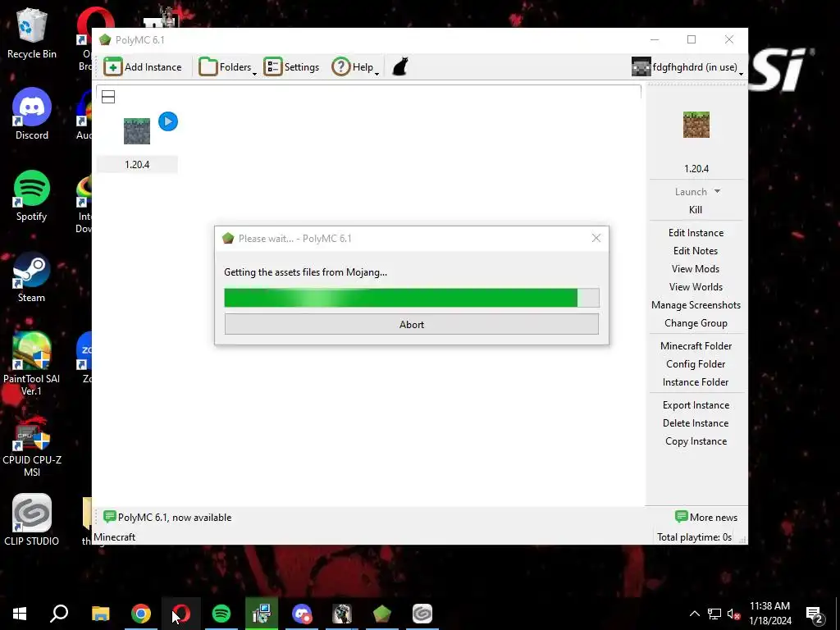This screenshot has height=630, width=840.
Task: Click the network tray icon
Action: click(x=714, y=614)
